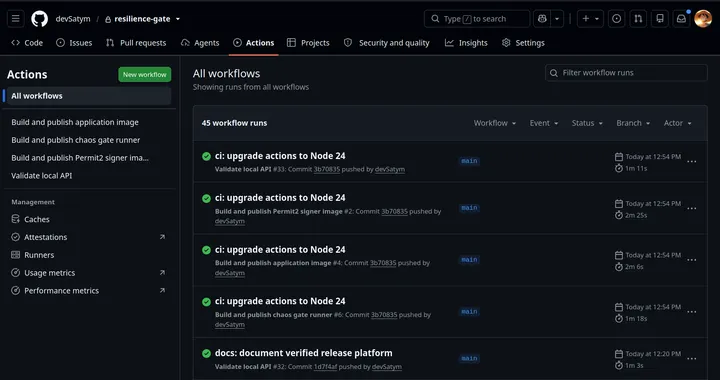Open the devSatym owner link
Screen dimensions: 720x380
73,19
